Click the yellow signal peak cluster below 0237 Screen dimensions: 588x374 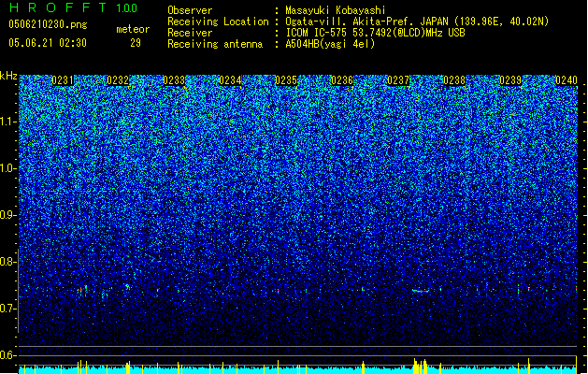point(420,367)
